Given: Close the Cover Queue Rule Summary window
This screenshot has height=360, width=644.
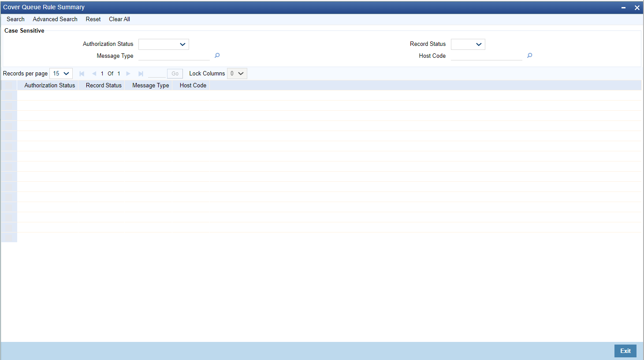Looking at the screenshot, I should [637, 7].
